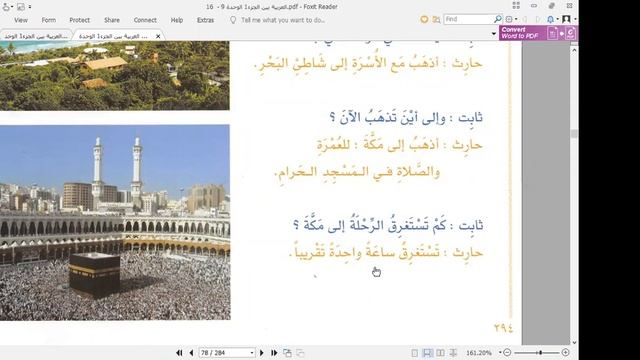
Task: Open the page number 78 / 284 dropdown
Action: [252, 353]
